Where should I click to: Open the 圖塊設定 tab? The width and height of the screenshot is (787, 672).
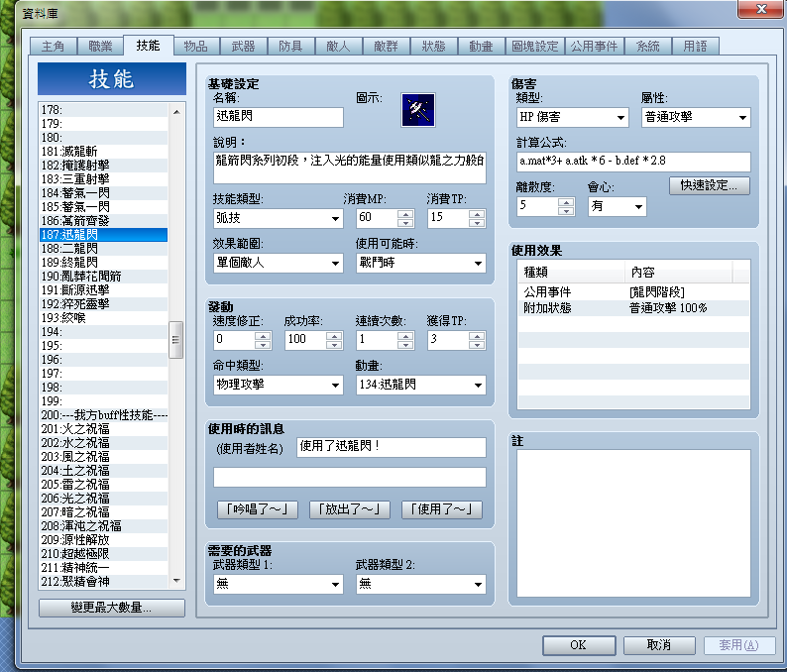click(x=534, y=47)
